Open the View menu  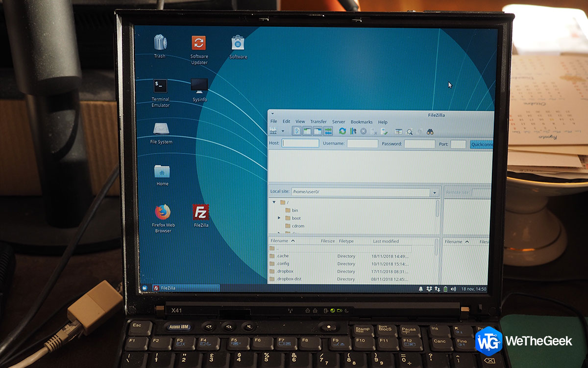(x=300, y=122)
